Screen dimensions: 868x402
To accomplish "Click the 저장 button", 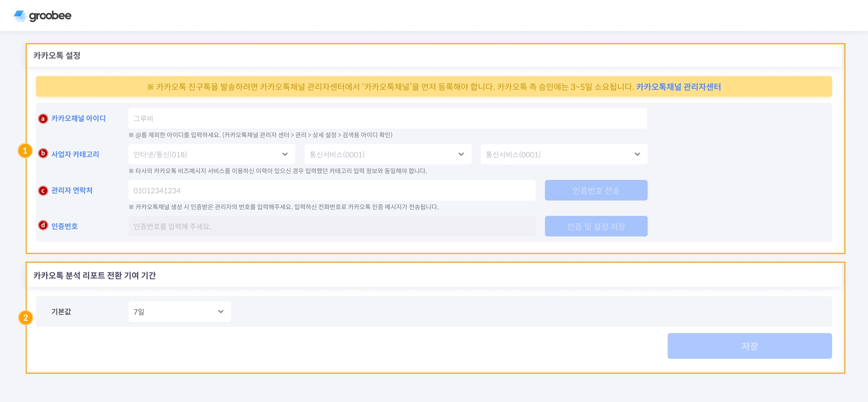I will click(749, 346).
